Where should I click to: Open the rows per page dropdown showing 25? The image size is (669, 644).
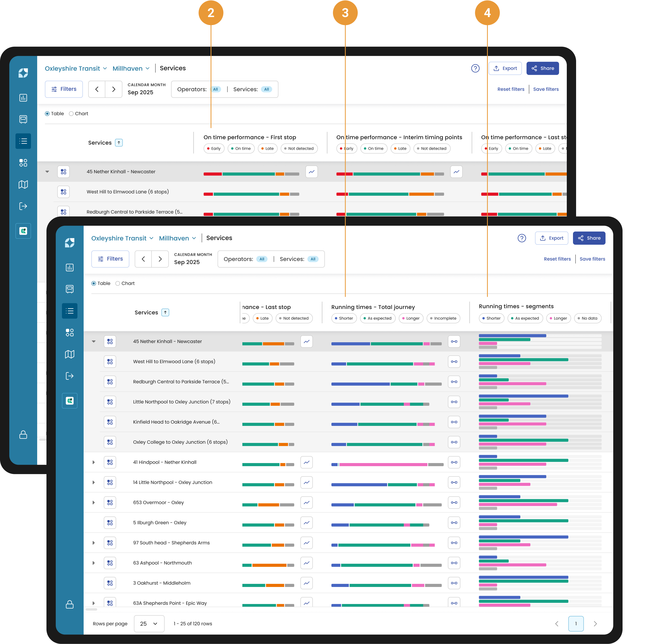(149, 624)
